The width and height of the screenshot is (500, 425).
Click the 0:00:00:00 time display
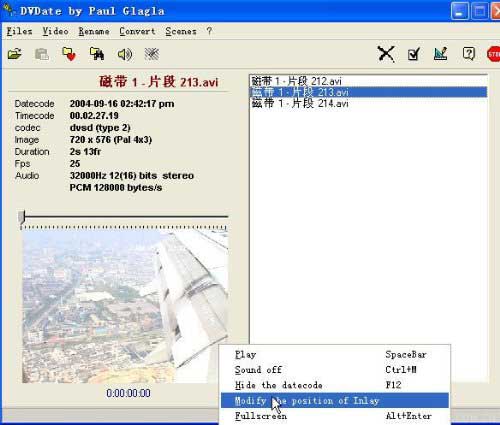pos(128,393)
